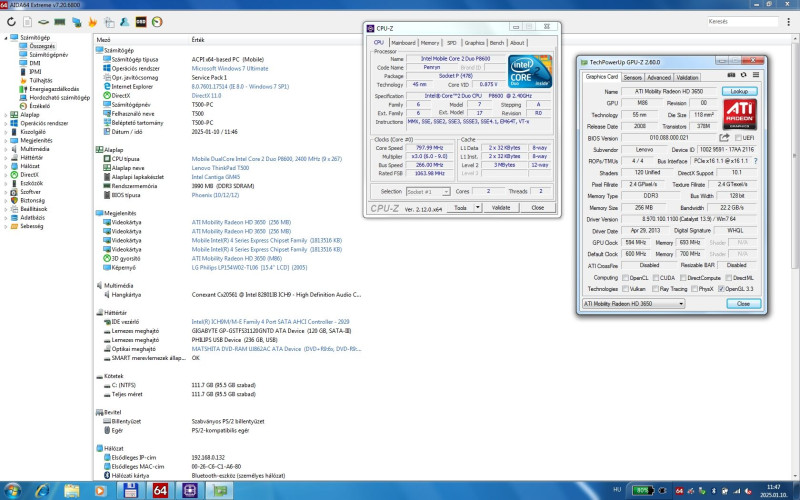Click the flat green disk benchmark toolbar icon
The image size is (800, 500).
pyautogui.click(x=44, y=22)
